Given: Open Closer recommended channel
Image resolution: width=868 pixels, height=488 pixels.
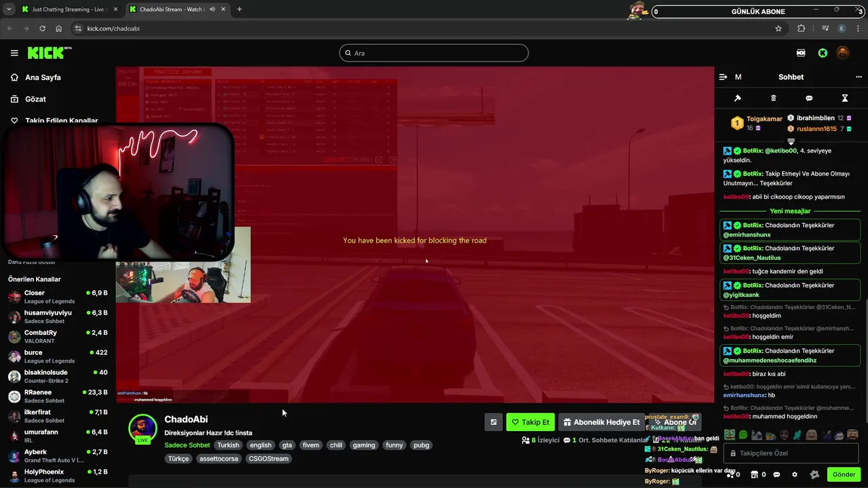Looking at the screenshot, I should (58, 297).
